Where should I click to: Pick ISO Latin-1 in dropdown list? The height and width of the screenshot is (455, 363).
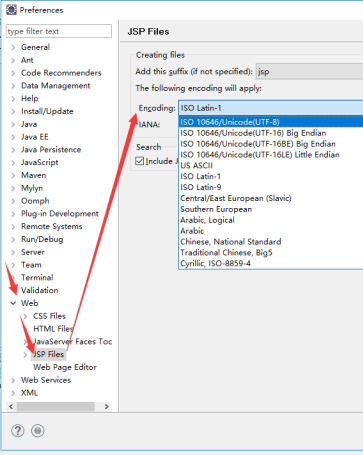[200, 176]
